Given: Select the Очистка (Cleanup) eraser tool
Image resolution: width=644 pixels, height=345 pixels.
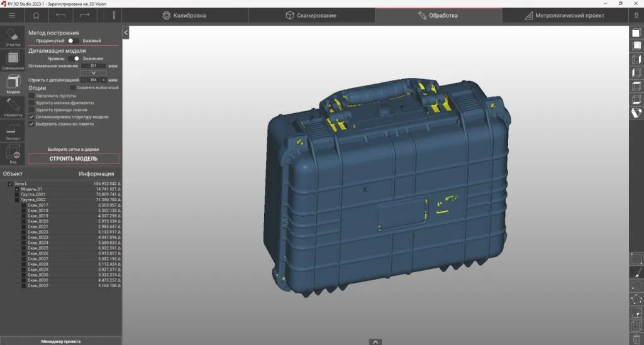Looking at the screenshot, I should tap(13, 35).
